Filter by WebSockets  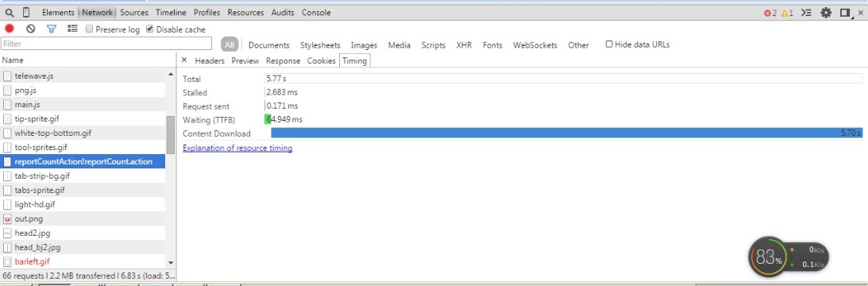[x=534, y=45]
